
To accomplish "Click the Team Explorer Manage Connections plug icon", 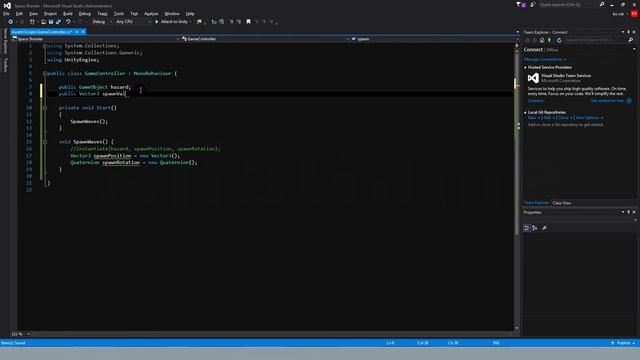I will pos(549,40).
